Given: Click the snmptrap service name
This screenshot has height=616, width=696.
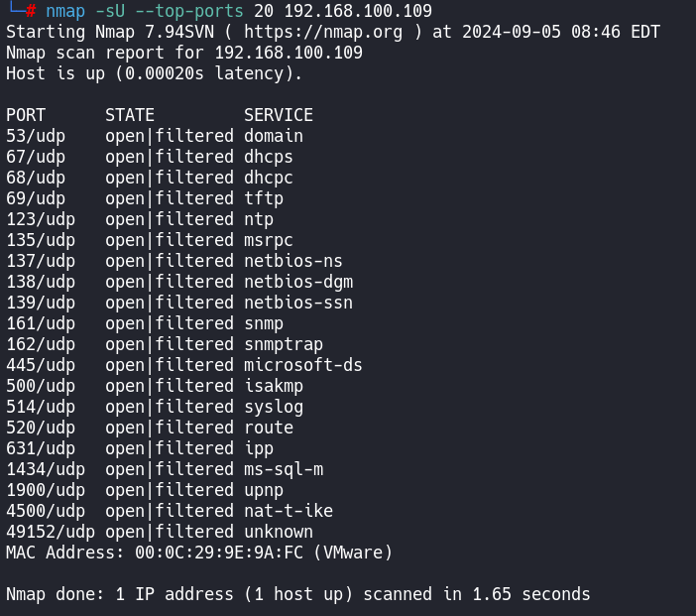Looking at the screenshot, I should 284,344.
